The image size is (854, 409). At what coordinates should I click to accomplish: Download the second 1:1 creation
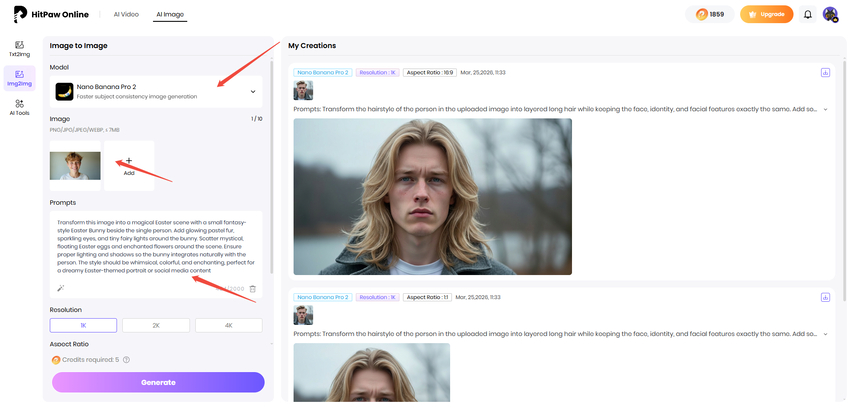point(825,297)
